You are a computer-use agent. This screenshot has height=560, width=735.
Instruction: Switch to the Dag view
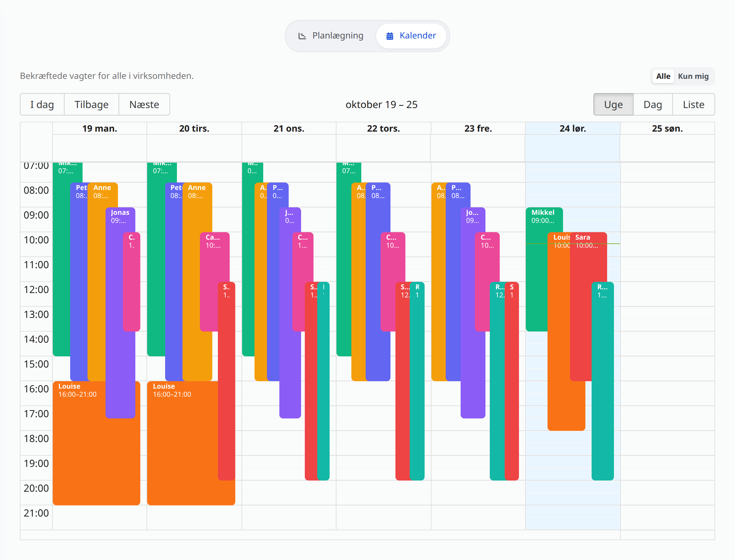click(x=653, y=105)
